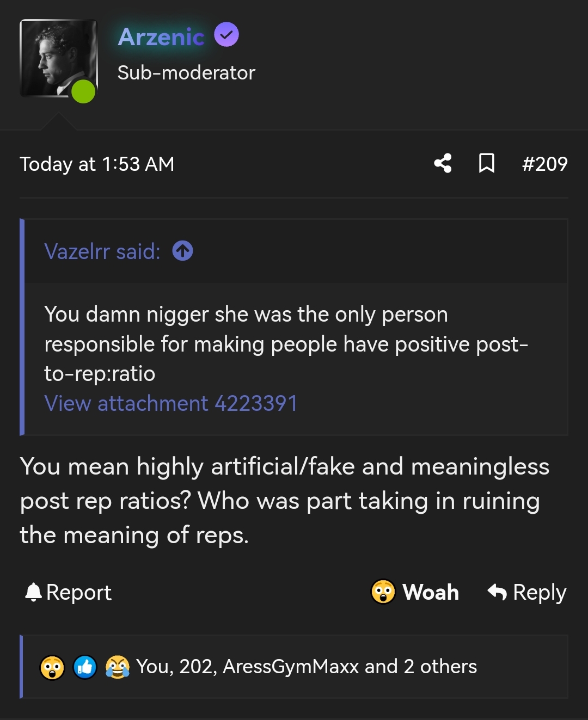Click the 'Today at 1:53 AM' timestamp
Image resolution: width=588 pixels, height=720 pixels.
pos(97,164)
